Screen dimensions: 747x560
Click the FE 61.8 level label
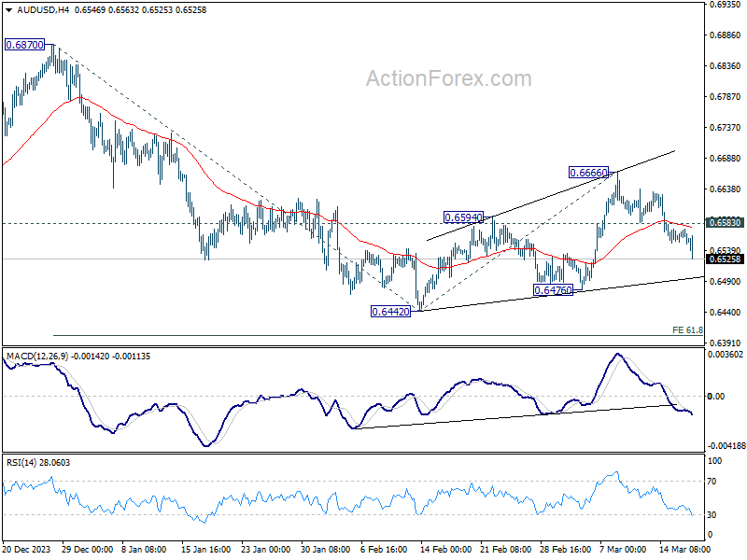click(687, 330)
